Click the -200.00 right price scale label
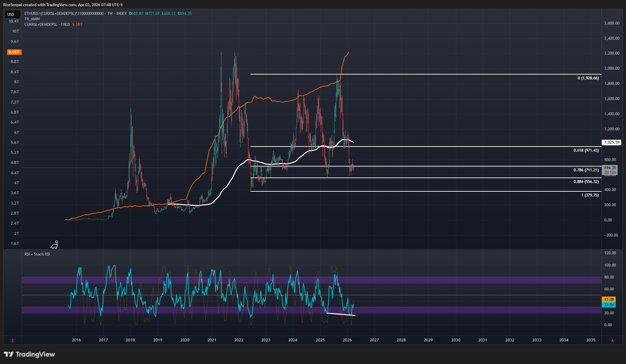 pyautogui.click(x=611, y=235)
